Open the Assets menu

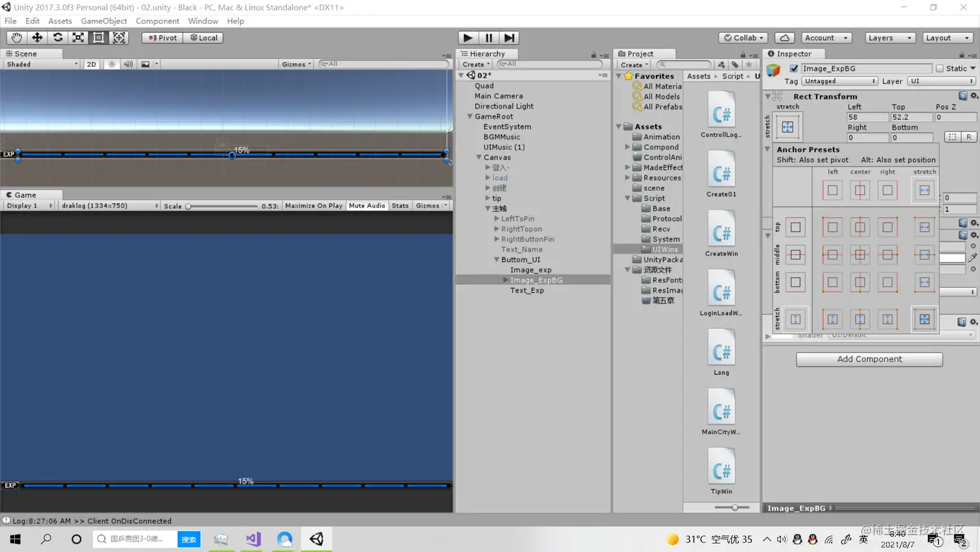(60, 21)
